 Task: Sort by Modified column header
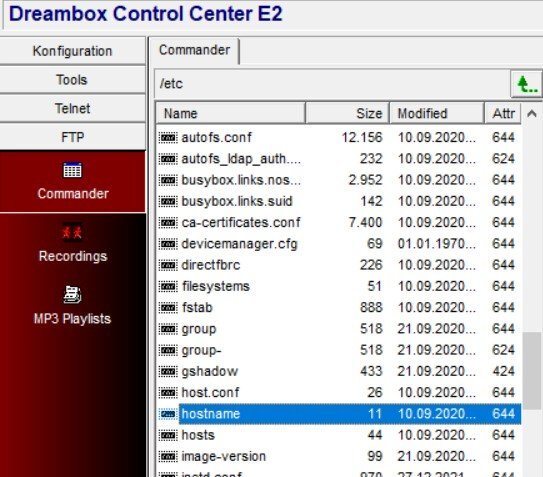click(437, 113)
